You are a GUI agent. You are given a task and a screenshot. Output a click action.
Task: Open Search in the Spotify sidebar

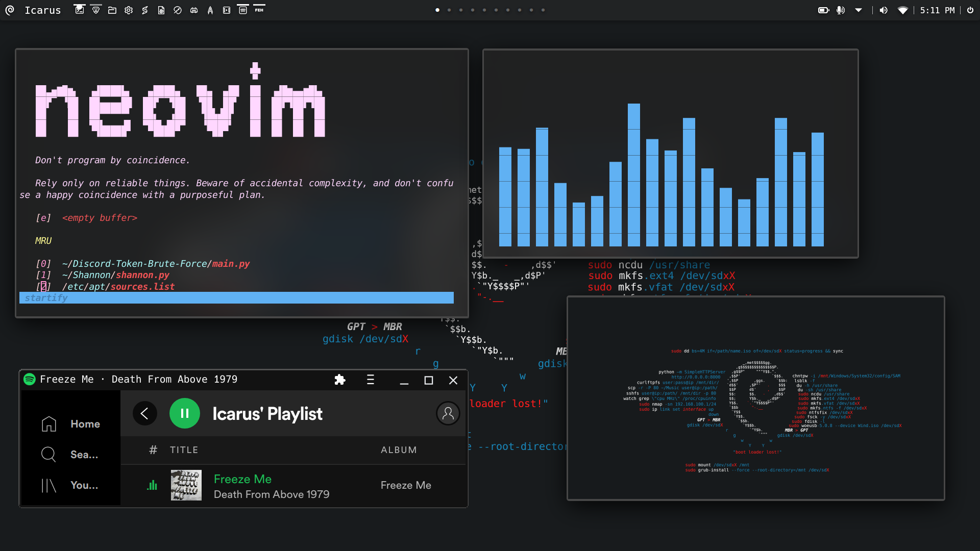(x=48, y=454)
